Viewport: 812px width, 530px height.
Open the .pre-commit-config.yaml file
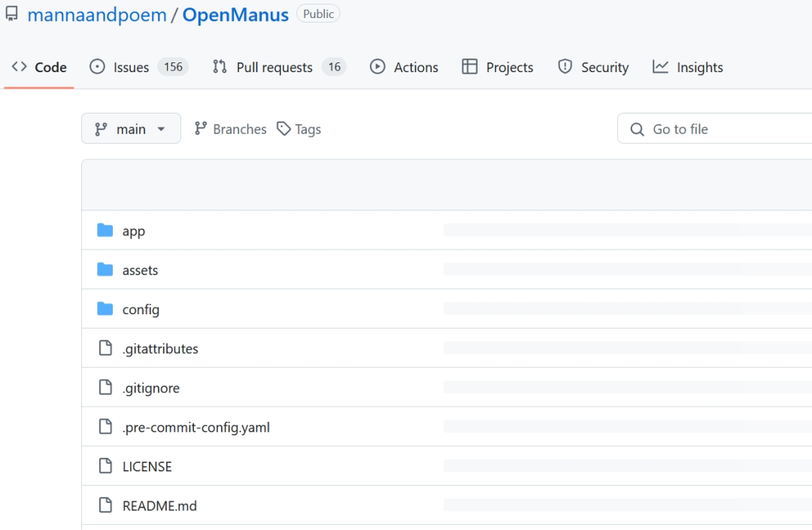tap(196, 428)
